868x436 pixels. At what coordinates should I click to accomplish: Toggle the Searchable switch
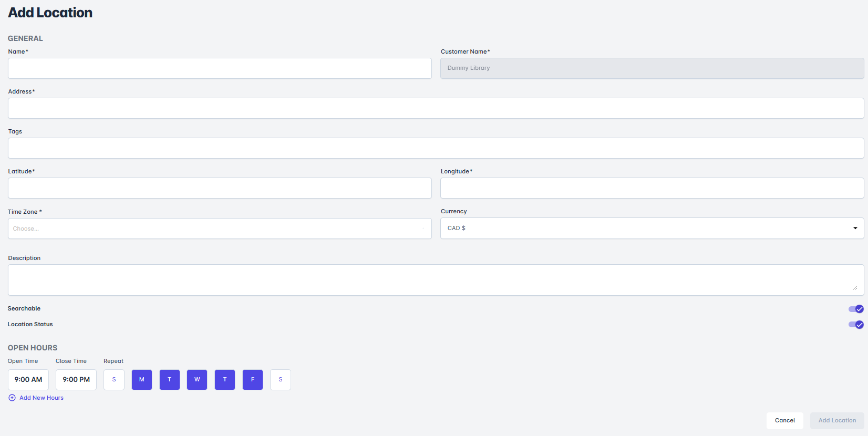click(856, 309)
